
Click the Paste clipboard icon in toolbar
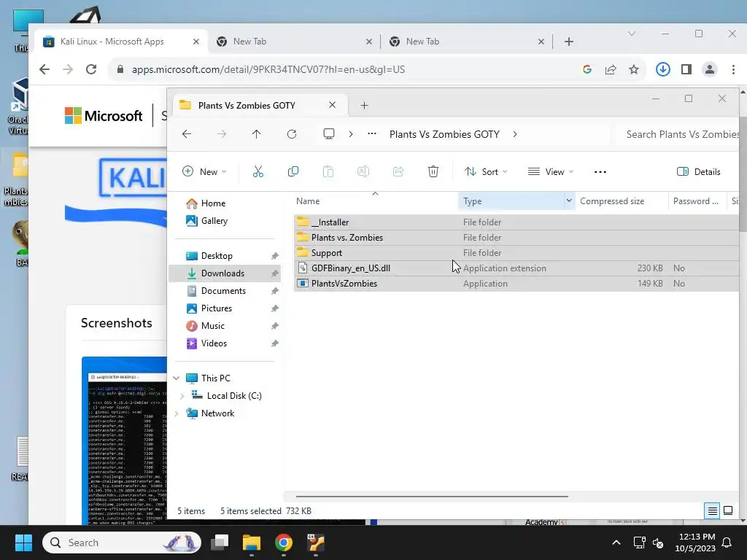pos(328,172)
